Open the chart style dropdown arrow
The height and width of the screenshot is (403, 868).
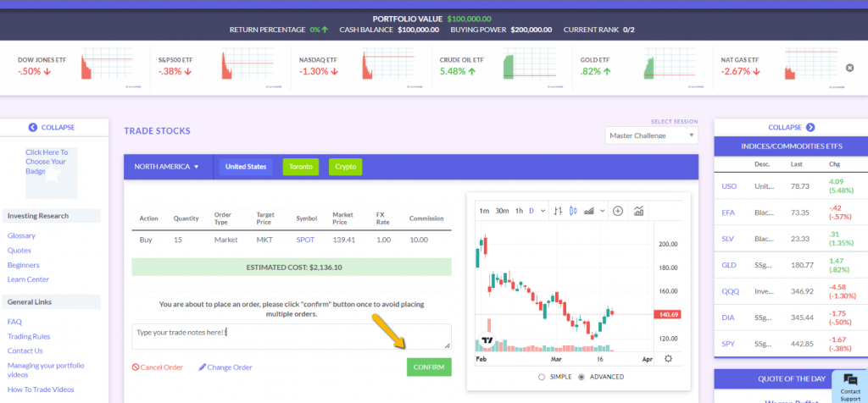[602, 211]
